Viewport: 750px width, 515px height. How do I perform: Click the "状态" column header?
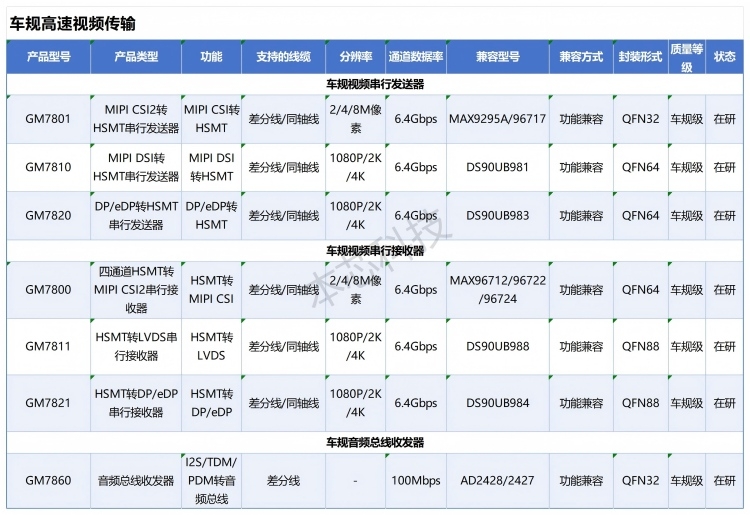pyautogui.click(x=724, y=57)
